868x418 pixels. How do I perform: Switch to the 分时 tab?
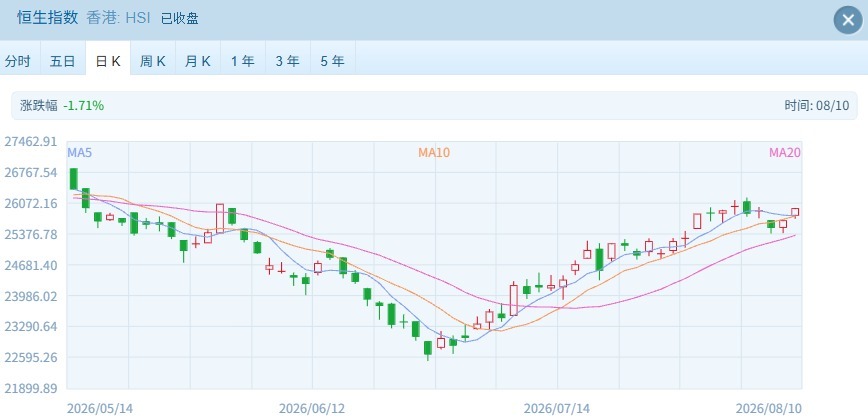(18, 61)
